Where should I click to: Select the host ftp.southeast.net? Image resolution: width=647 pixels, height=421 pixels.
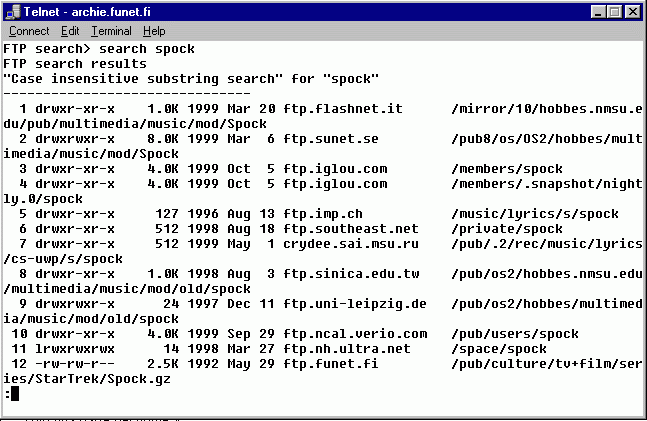(x=351, y=229)
